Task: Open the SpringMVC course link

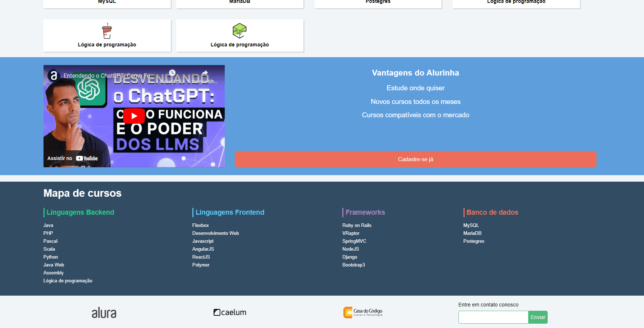Action: coord(354,241)
